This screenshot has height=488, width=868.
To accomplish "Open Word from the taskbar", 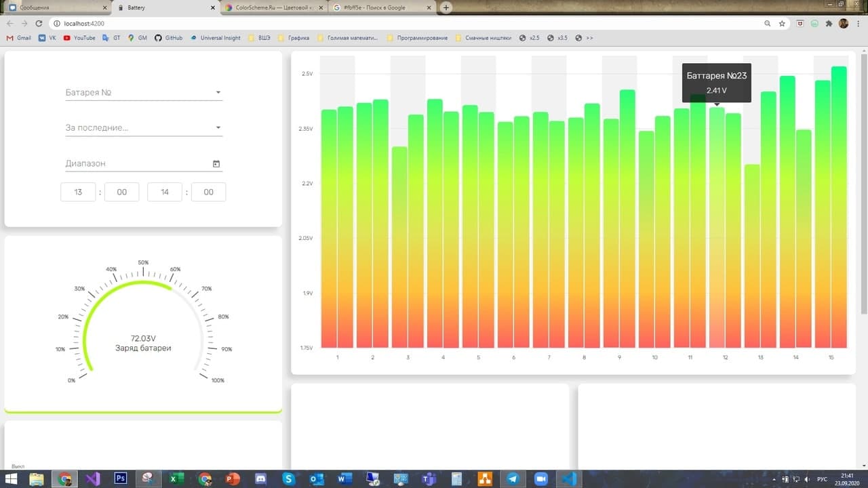I will 345,479.
